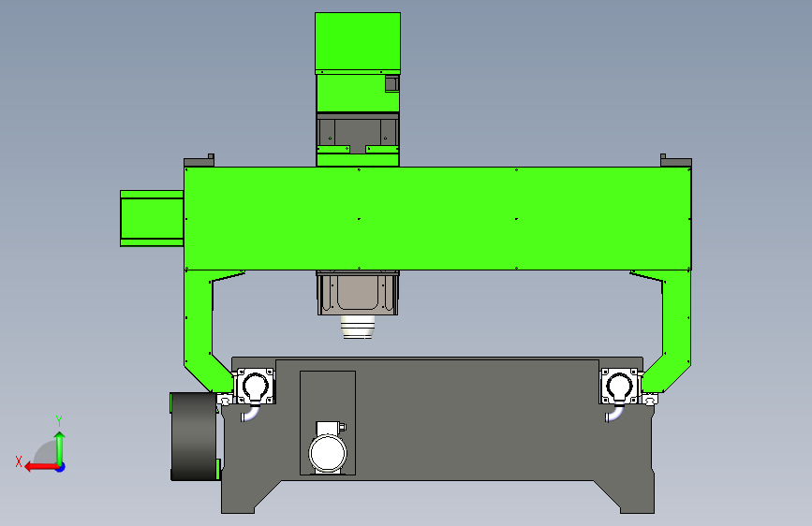Select the right green gantry leg
Screen dimensions: 812x526
[676, 331]
